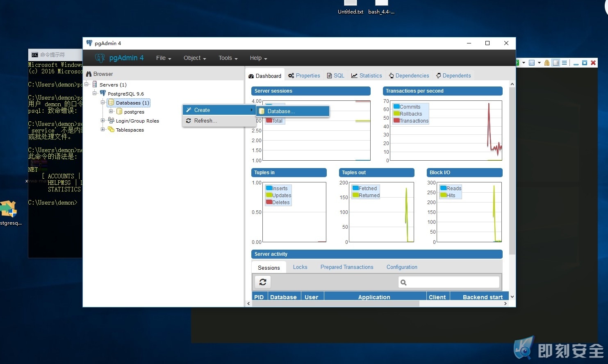This screenshot has height=364, width=608.
Task: Collapse the PostgreSQL 9.6 tree node
Action: [95, 93]
